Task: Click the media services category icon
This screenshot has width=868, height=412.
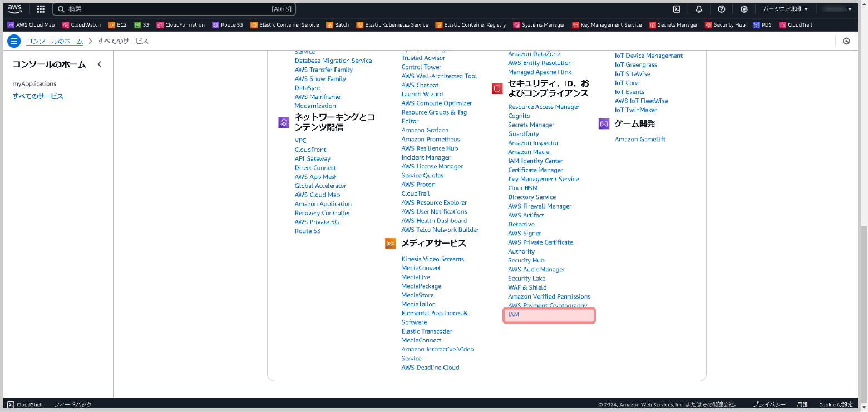Action: click(x=391, y=244)
